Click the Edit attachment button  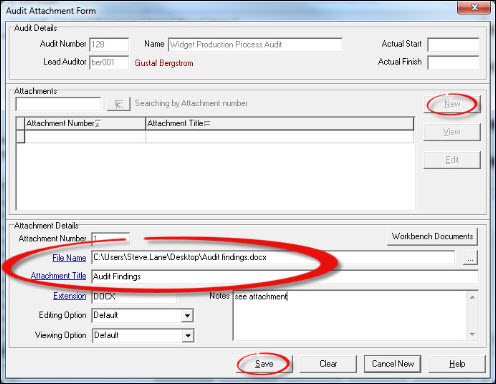(452, 160)
